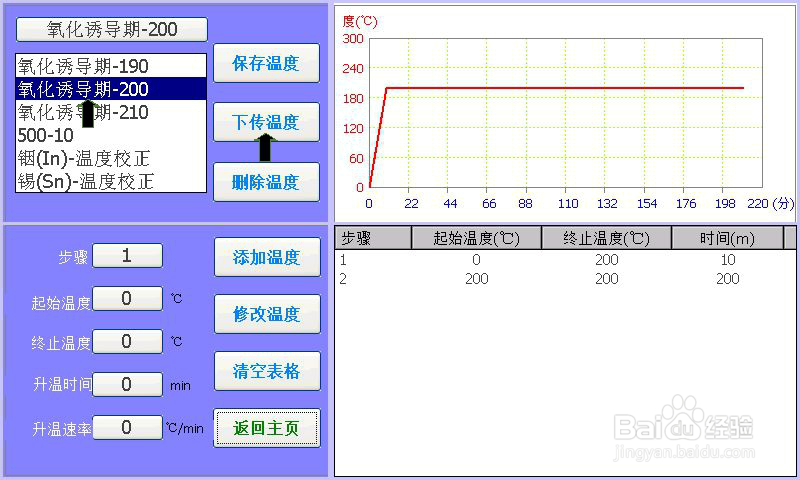Viewport: 800px width, 480px height.
Task: Select step 1 row number
Action: tap(343, 260)
